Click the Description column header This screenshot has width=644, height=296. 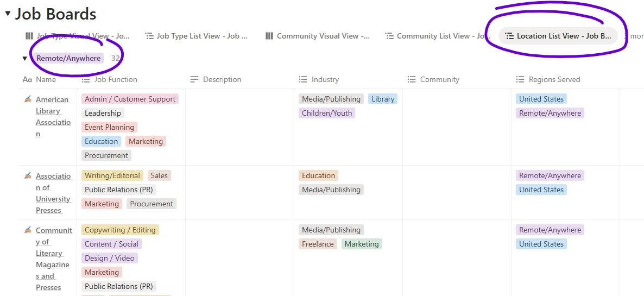pos(222,79)
